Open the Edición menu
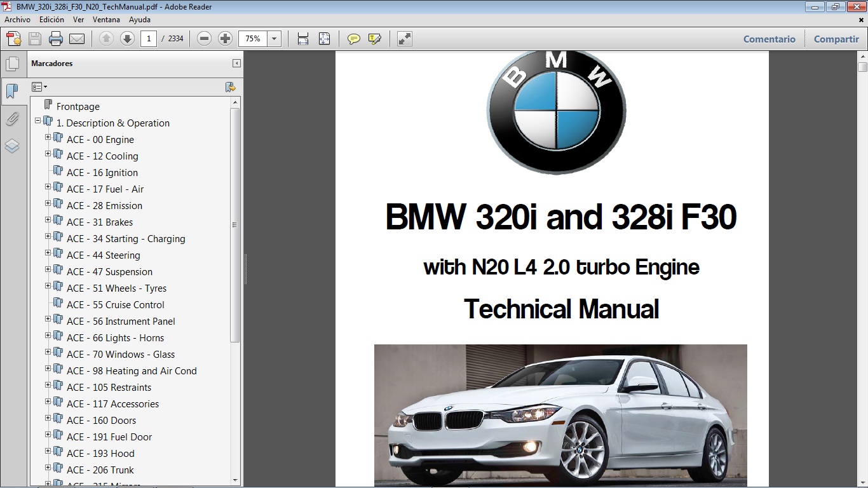Image resolution: width=868 pixels, height=488 pixels. (51, 20)
